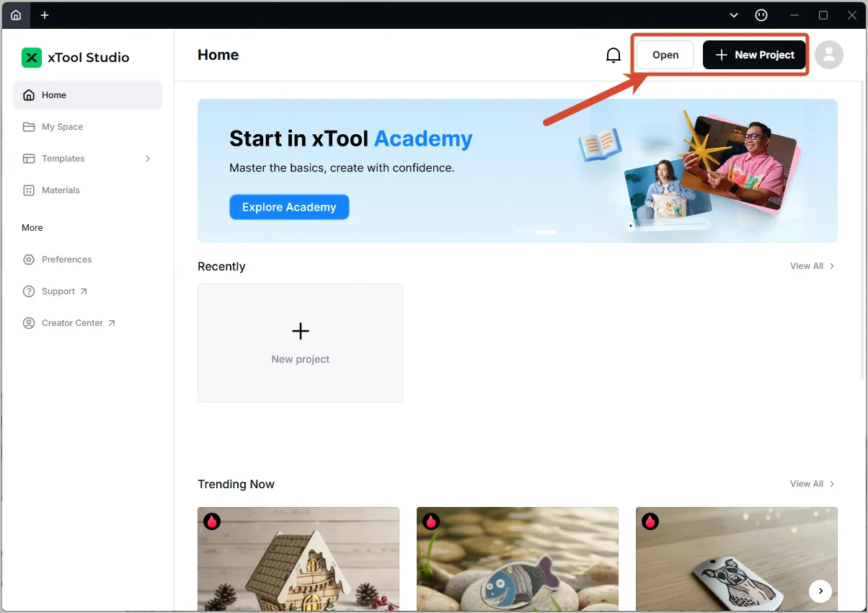868x613 pixels.
Task: Click the plus icon in New project card
Action: [x=301, y=331]
